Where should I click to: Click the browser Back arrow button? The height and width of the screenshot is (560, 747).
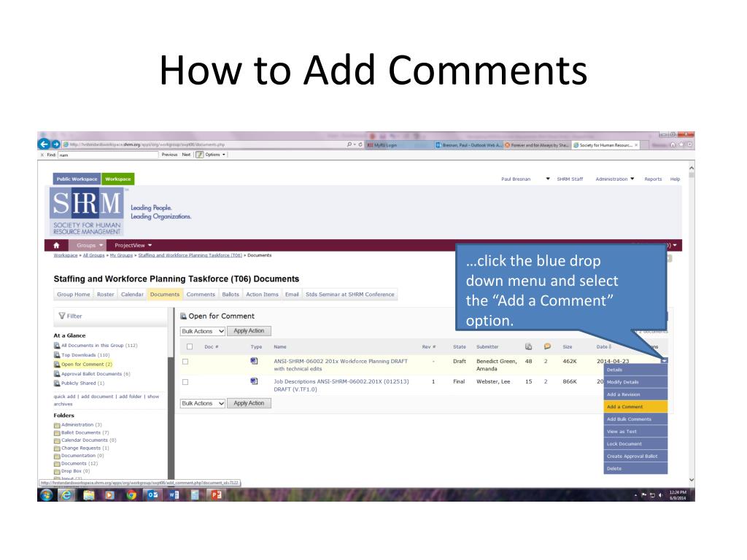[44, 144]
